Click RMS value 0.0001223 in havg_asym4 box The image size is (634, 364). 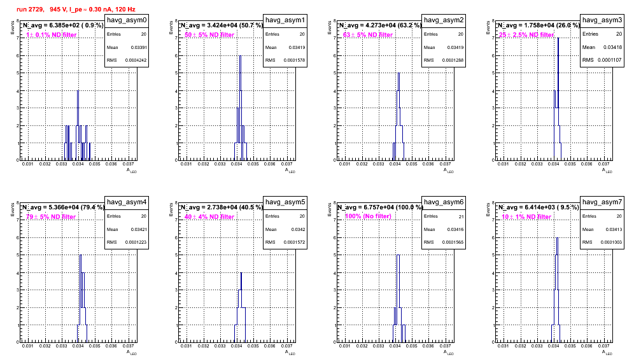[136, 242]
